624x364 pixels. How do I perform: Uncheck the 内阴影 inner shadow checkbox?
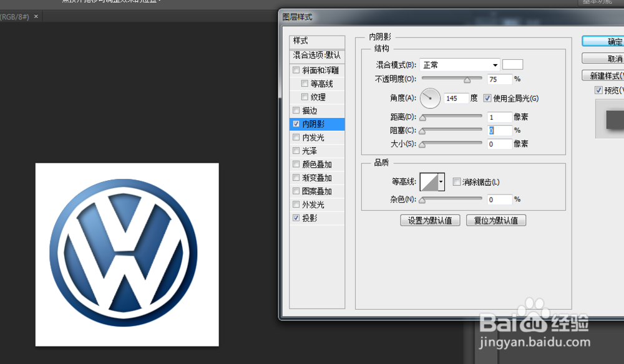[x=296, y=124]
